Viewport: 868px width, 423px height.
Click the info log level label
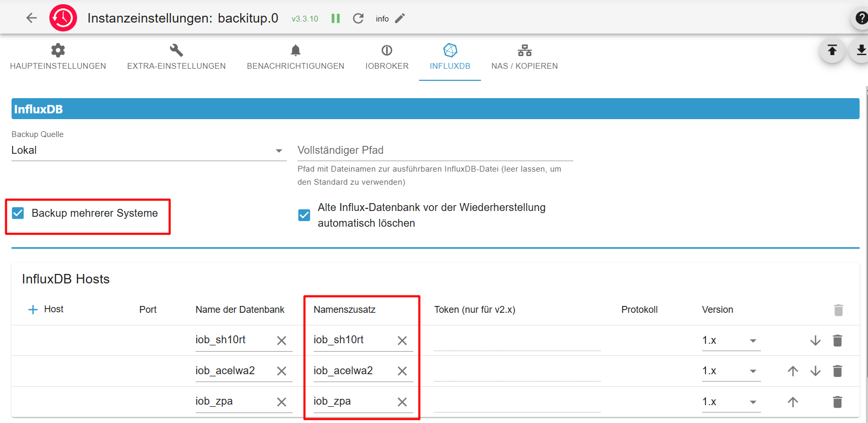coord(382,19)
